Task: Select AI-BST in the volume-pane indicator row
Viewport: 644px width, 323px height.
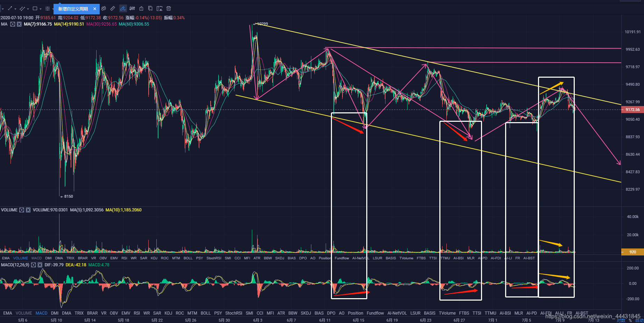Action: click(529, 258)
